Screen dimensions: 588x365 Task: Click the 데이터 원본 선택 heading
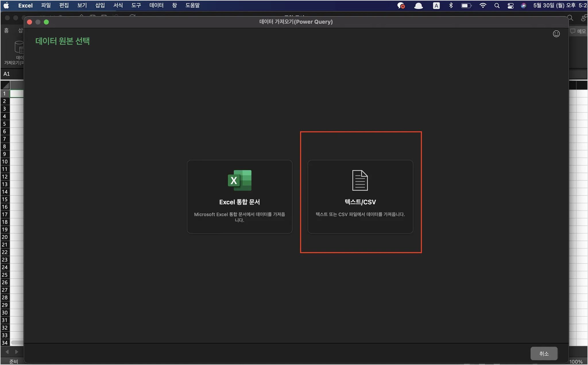[x=62, y=41]
